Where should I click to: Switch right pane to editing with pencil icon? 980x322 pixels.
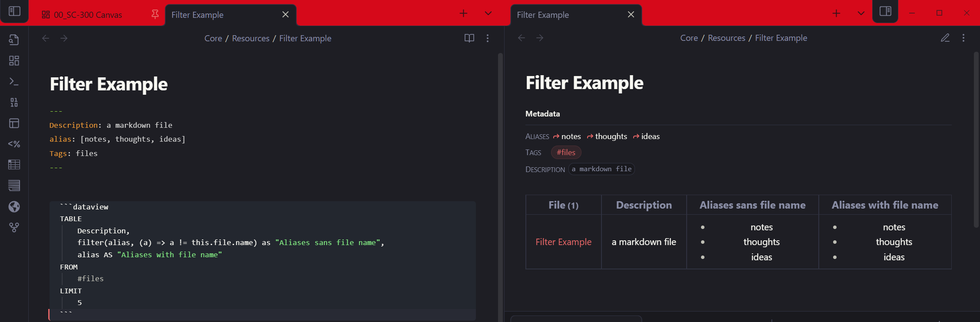pos(945,38)
